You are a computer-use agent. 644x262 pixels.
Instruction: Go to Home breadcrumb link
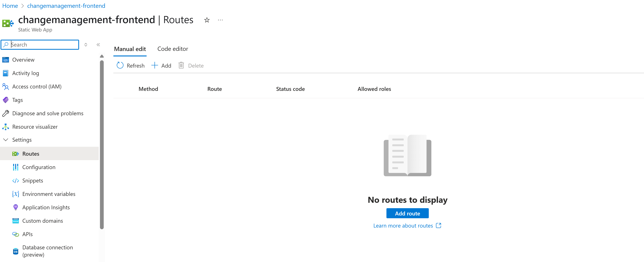10,6
